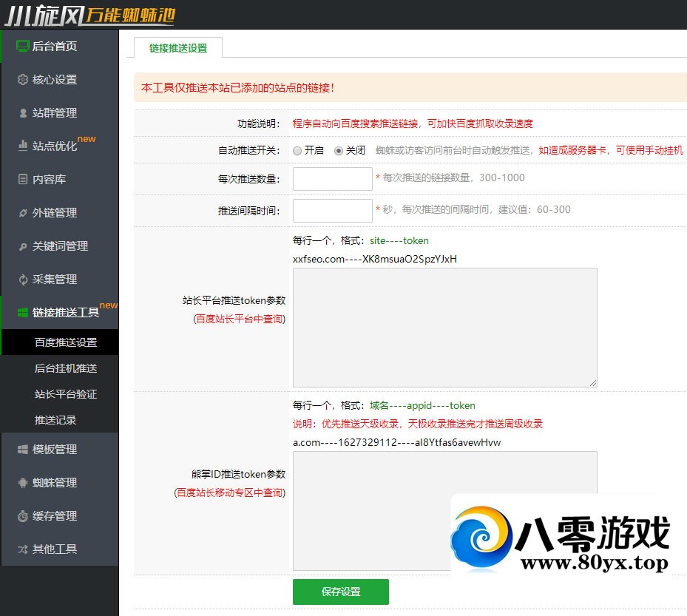
Task: Click the android icon beside 蜘蛛管理
Action: tap(22, 483)
